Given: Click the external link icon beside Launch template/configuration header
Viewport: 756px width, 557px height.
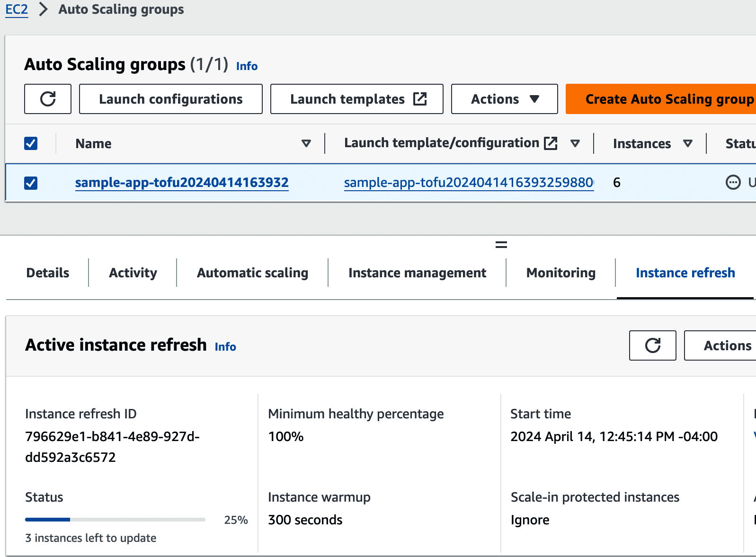Looking at the screenshot, I should pyautogui.click(x=551, y=143).
